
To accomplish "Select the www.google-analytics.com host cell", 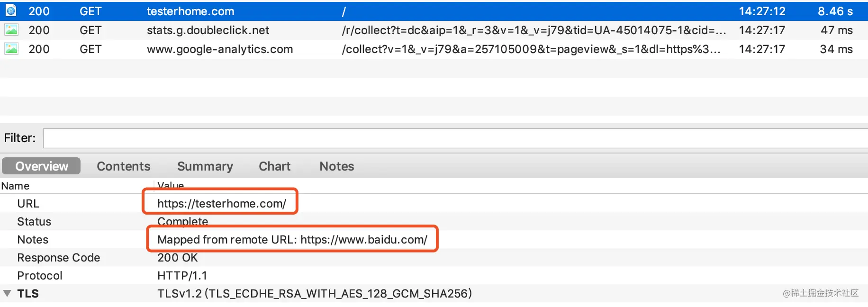I will pos(220,49).
